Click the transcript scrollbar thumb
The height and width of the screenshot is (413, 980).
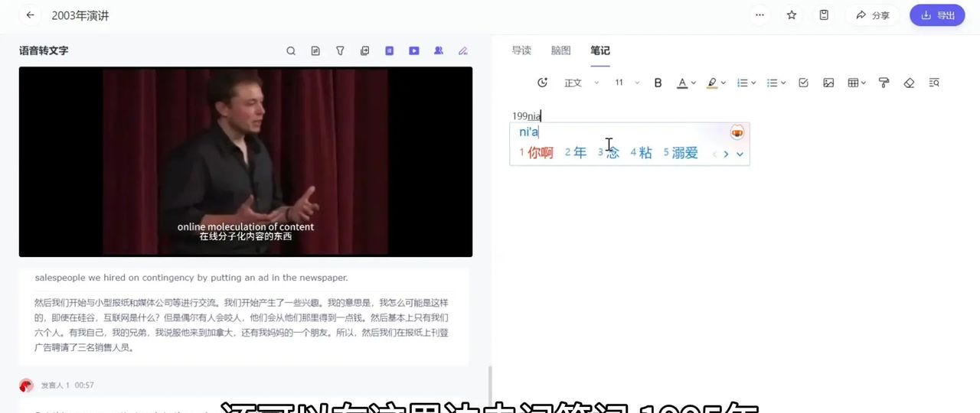490,389
